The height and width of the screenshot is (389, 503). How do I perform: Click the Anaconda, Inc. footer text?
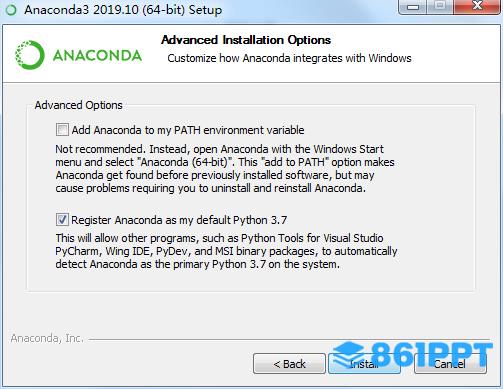(x=47, y=338)
